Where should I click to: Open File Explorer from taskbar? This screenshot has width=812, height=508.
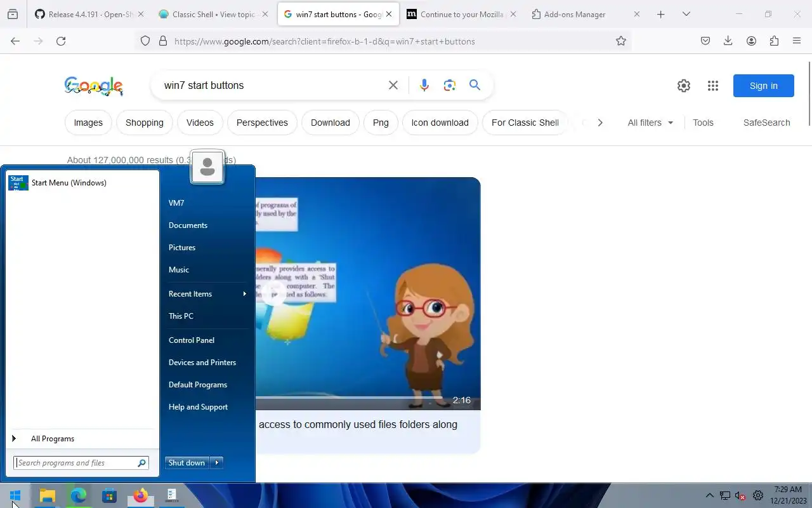pos(48,496)
